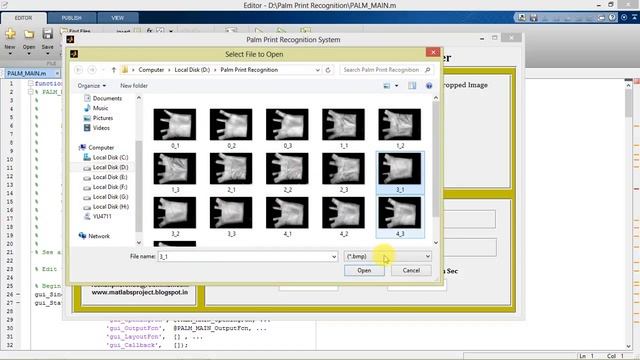Screen dimensions: 640x360
Task: Switch to the EDITOR ribbon tab
Action: click(x=23, y=18)
